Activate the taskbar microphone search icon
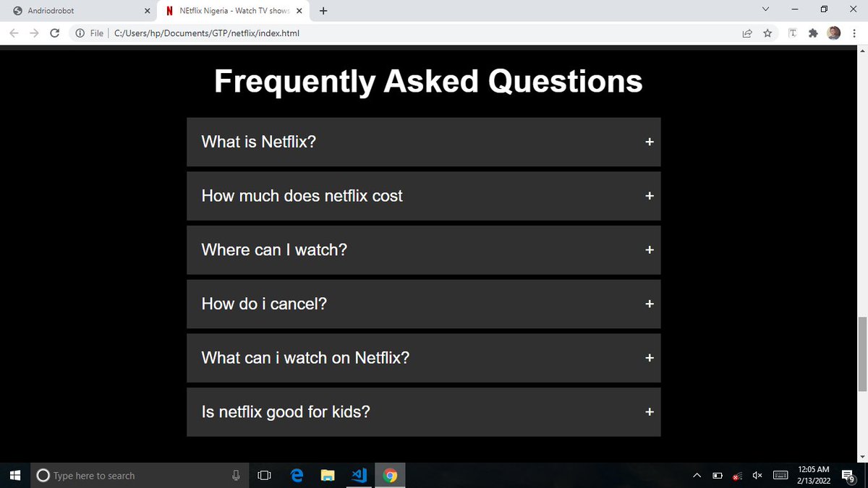 [x=236, y=475]
